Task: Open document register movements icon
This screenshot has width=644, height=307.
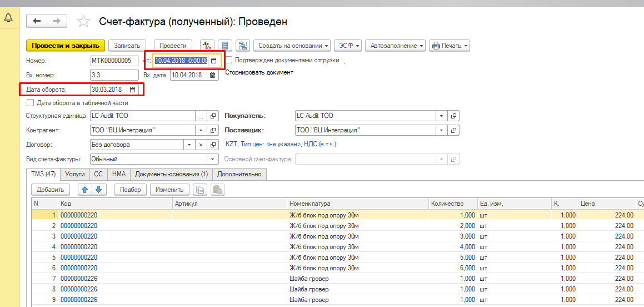Action: coord(225,45)
